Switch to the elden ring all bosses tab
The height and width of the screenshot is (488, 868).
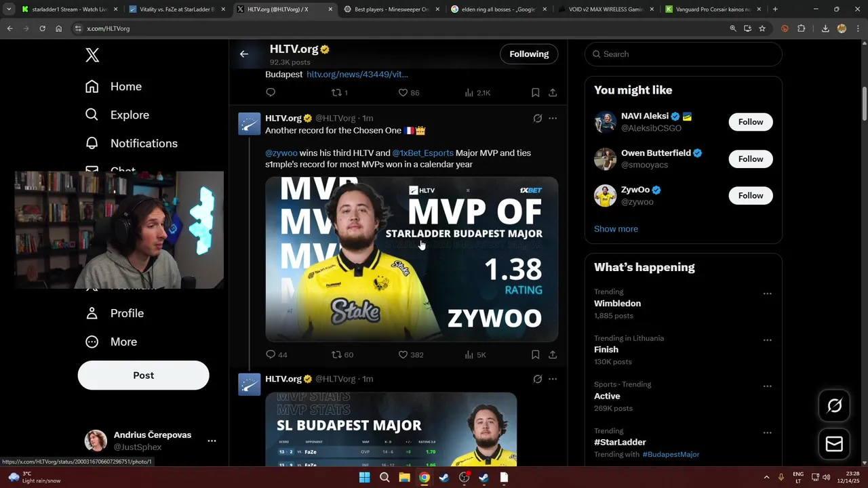[498, 9]
